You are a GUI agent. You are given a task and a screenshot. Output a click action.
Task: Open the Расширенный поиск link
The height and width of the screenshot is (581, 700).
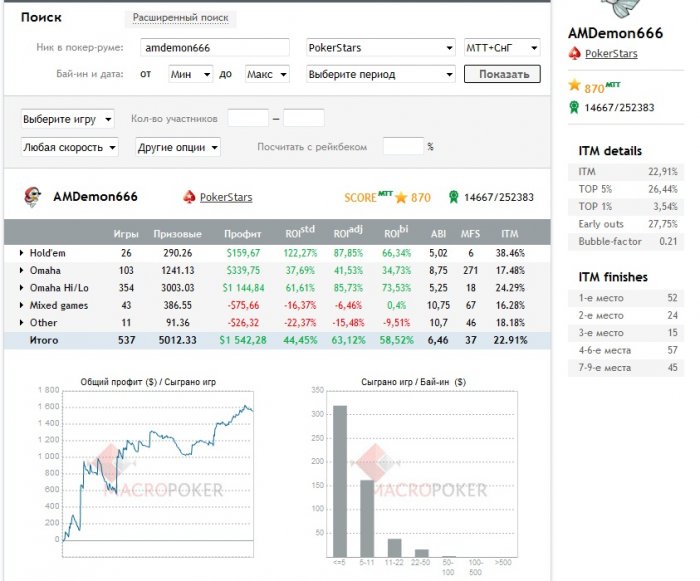pyautogui.click(x=180, y=18)
